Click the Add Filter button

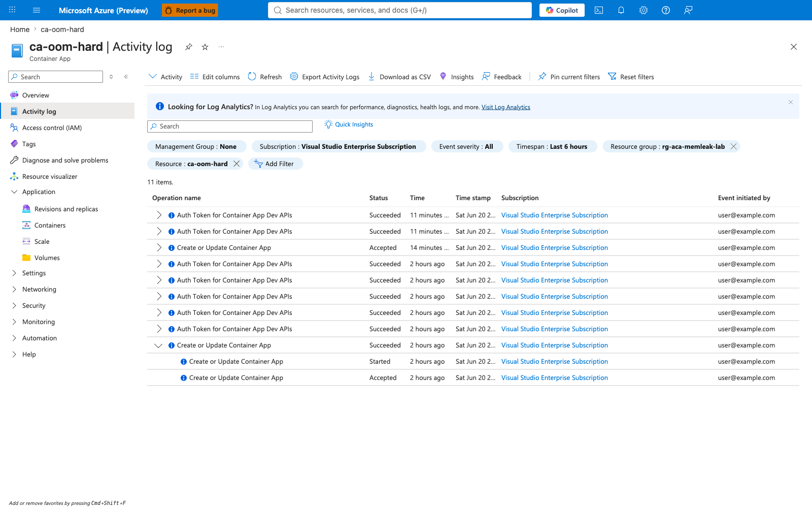276,164
